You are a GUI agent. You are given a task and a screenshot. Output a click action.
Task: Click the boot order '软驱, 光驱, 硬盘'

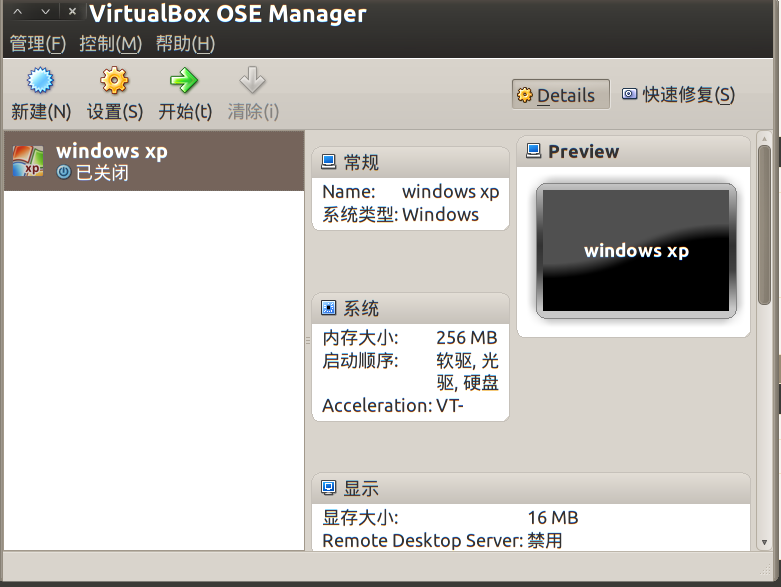pyautogui.click(x=467, y=371)
